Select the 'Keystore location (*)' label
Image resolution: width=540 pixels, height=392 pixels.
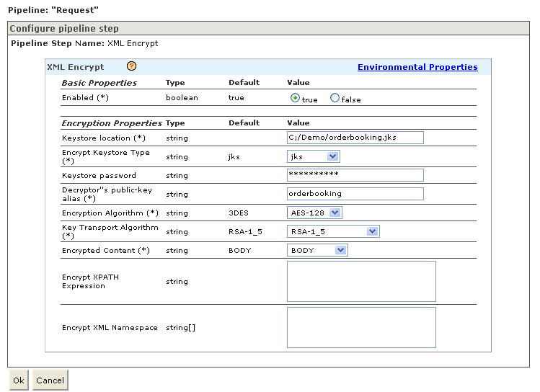[104, 138]
